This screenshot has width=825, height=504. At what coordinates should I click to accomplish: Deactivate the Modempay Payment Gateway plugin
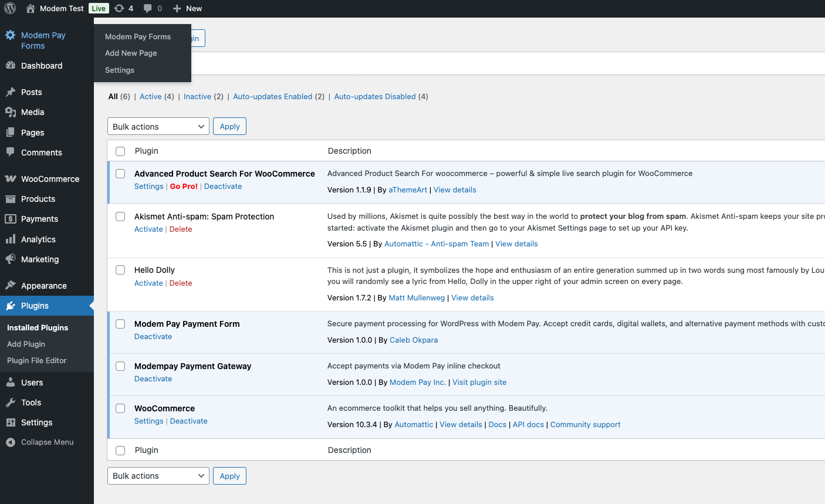coord(153,379)
